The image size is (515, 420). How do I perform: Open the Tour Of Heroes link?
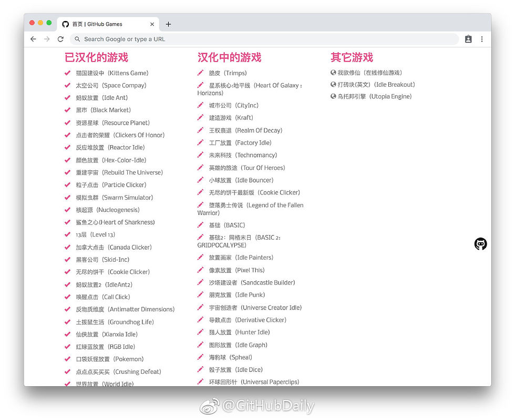(x=247, y=168)
